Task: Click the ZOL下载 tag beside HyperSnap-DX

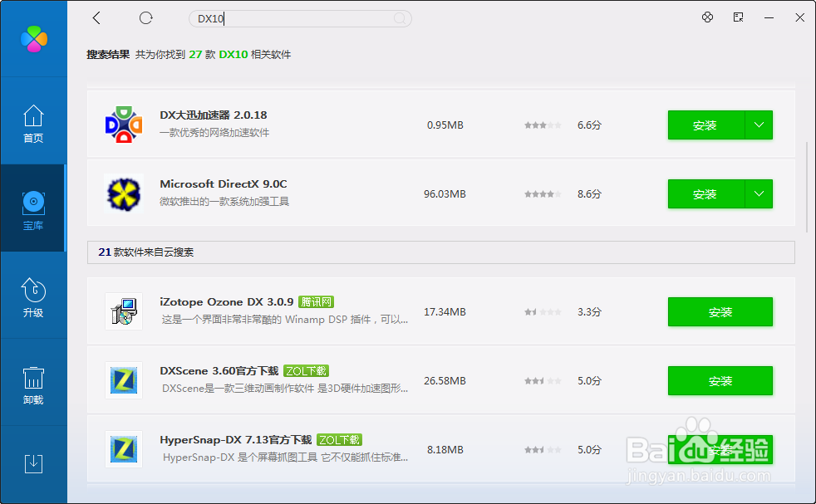Action: click(x=339, y=440)
